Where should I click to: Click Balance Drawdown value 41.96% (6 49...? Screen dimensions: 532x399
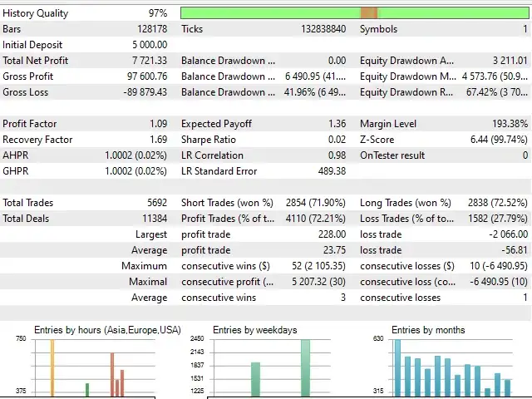point(315,92)
